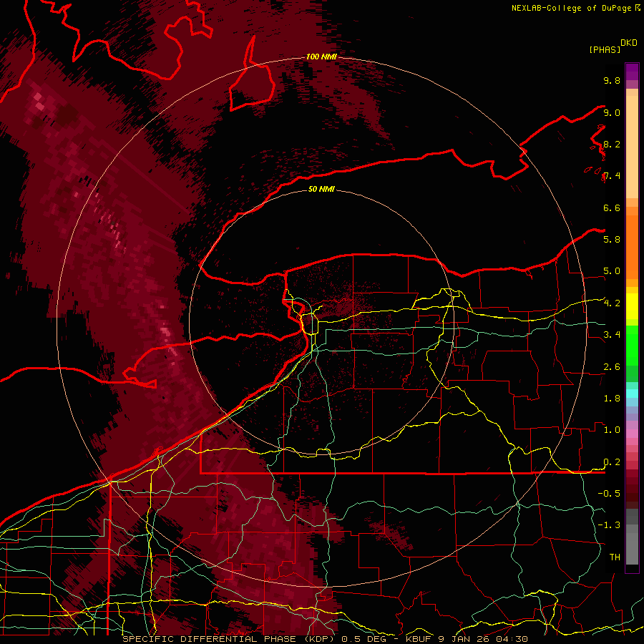Click the 5.0 legend value label
The width and height of the screenshot is (644, 644).
[612, 271]
